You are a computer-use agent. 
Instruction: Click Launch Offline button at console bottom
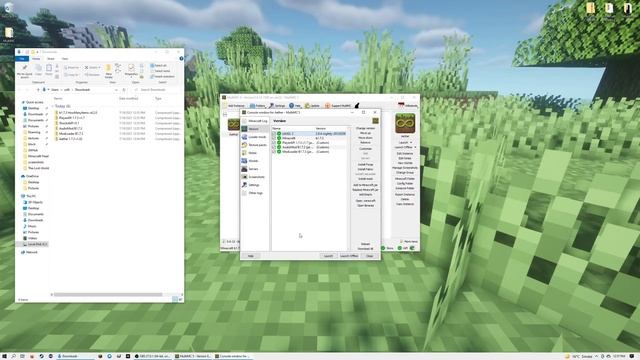coord(349,256)
